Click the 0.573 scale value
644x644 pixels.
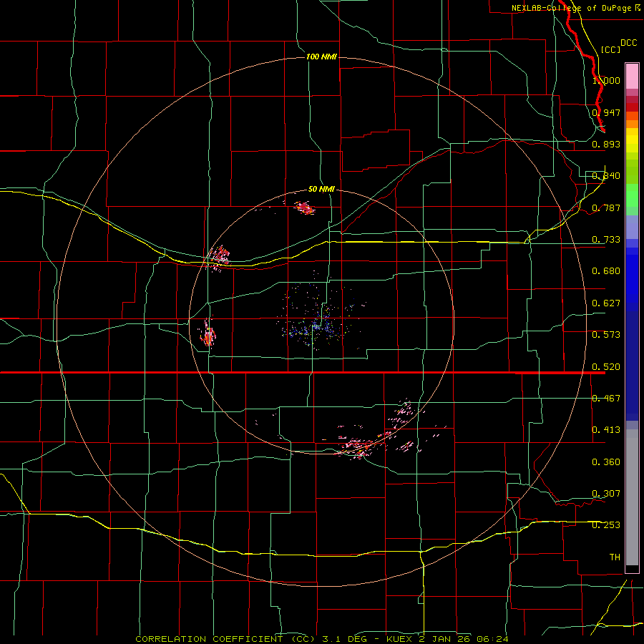point(606,335)
